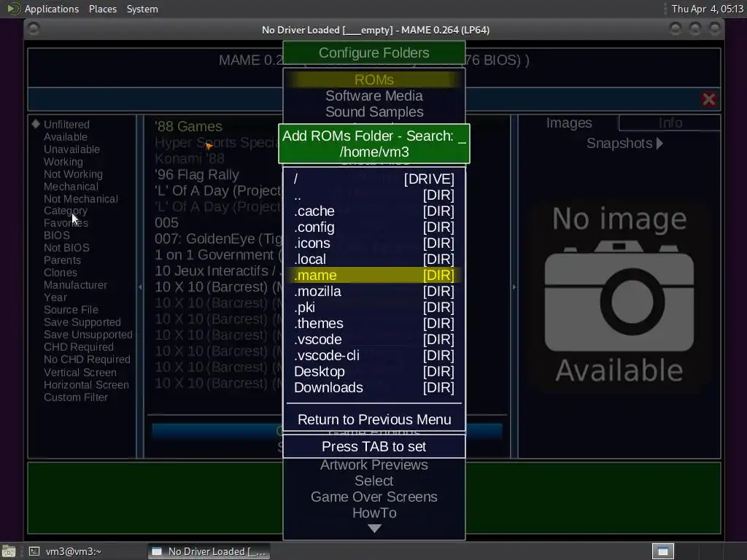
Task: Choose the Manufacturer filter
Action: (x=75, y=285)
